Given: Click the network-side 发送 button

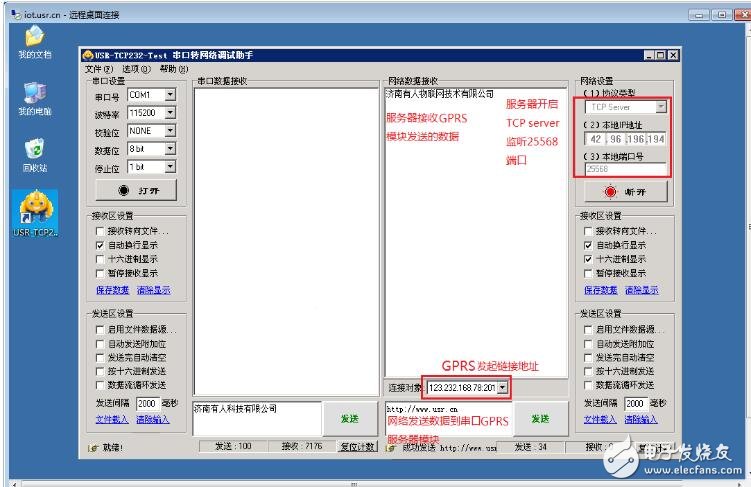Looking at the screenshot, I should tap(540, 419).
